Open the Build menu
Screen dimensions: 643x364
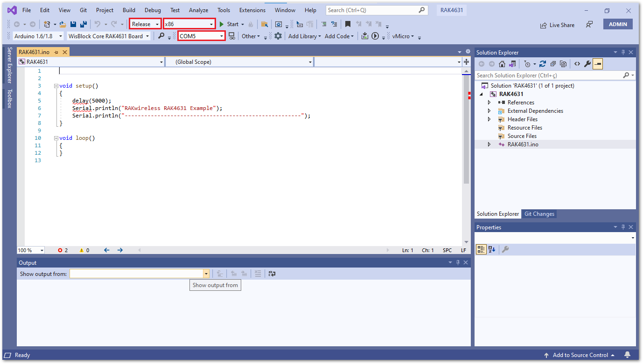click(129, 10)
